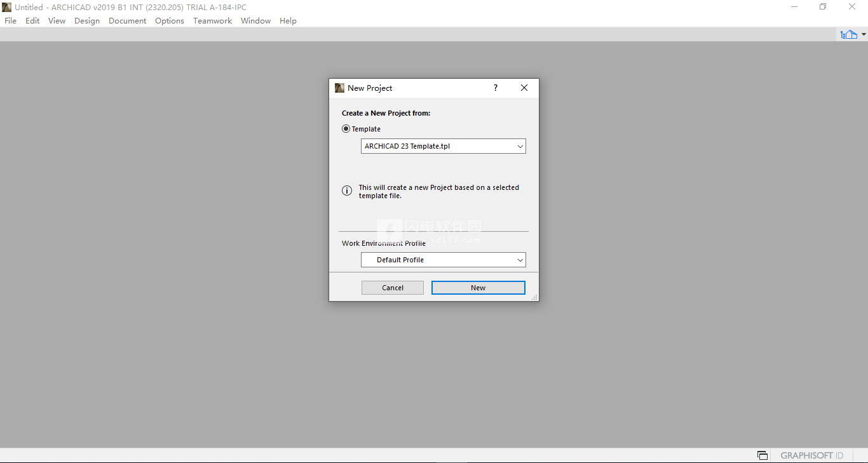The width and height of the screenshot is (868, 463).
Task: Click the ARCHICAD application icon in main title bar
Action: click(7, 7)
